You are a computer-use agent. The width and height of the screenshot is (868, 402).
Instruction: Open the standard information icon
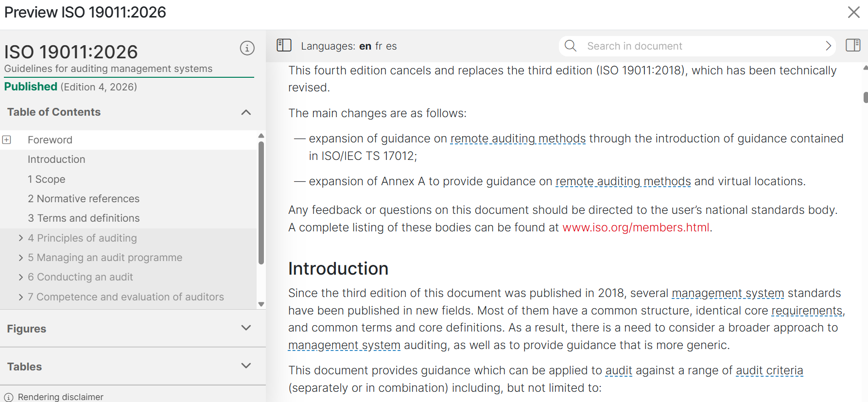[247, 48]
